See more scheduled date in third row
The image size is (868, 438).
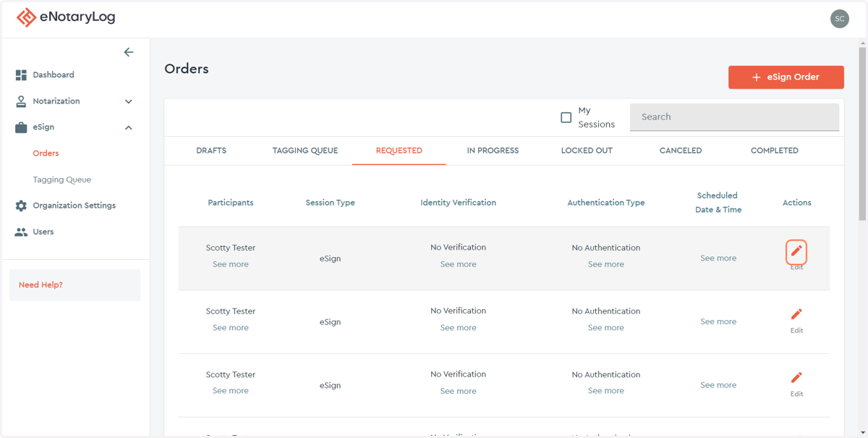(x=718, y=385)
